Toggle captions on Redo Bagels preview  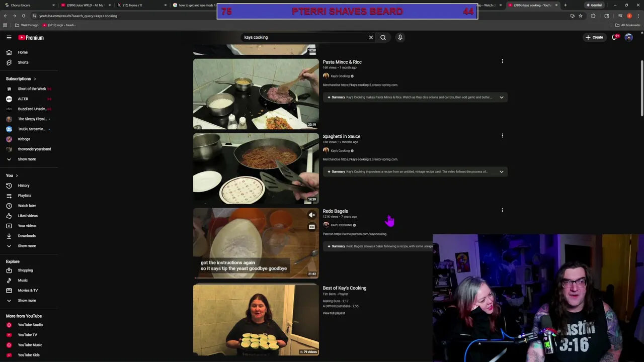pos(312,227)
